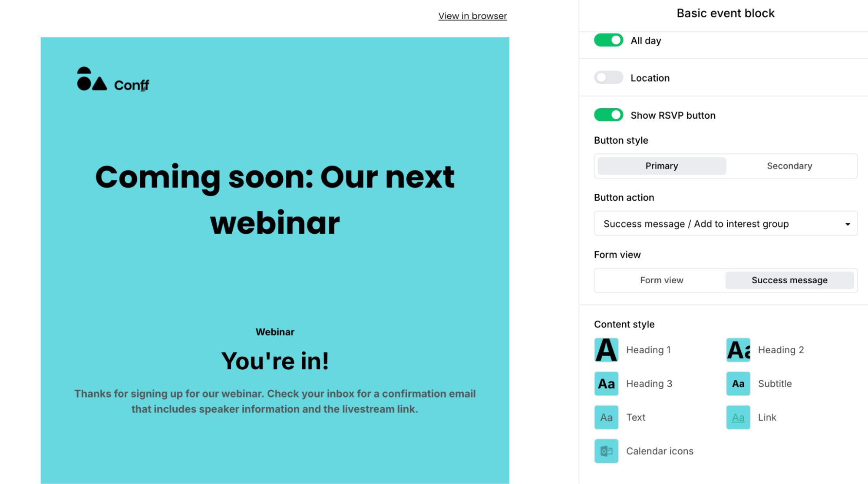The image size is (868, 484).
Task: Click the Heading 1 style icon
Action: point(607,350)
